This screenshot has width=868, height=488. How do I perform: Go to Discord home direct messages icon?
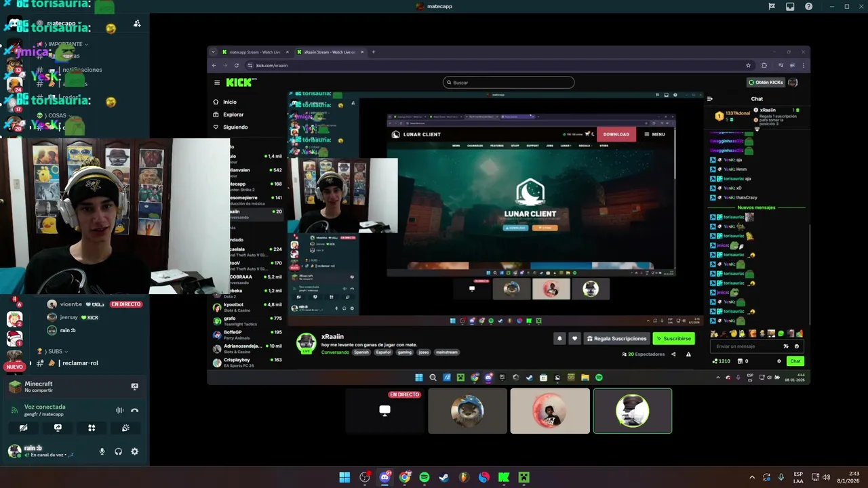(14, 24)
